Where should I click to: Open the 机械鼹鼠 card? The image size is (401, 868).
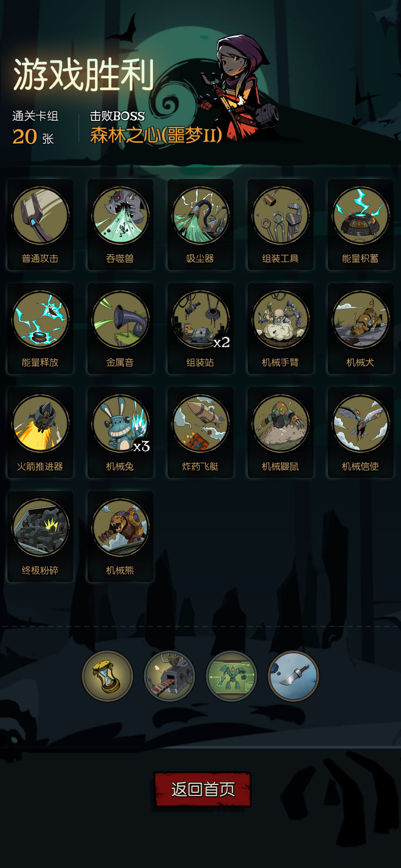point(281,432)
